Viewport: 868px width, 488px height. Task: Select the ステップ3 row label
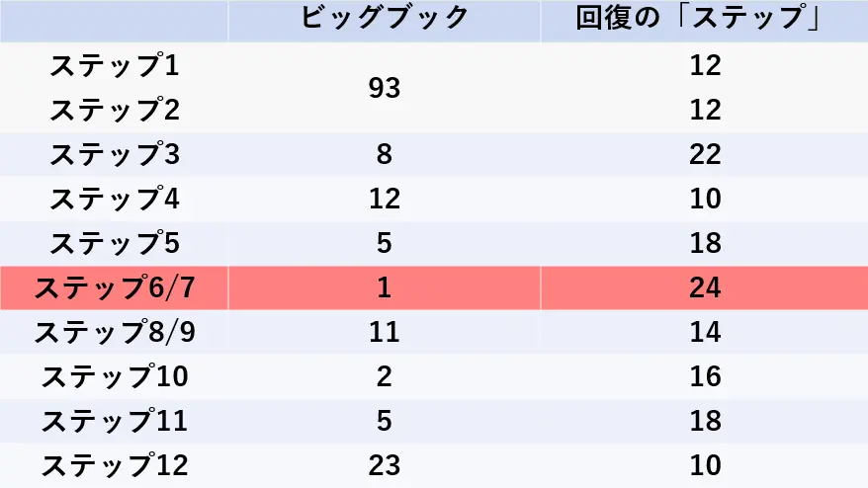(115, 154)
